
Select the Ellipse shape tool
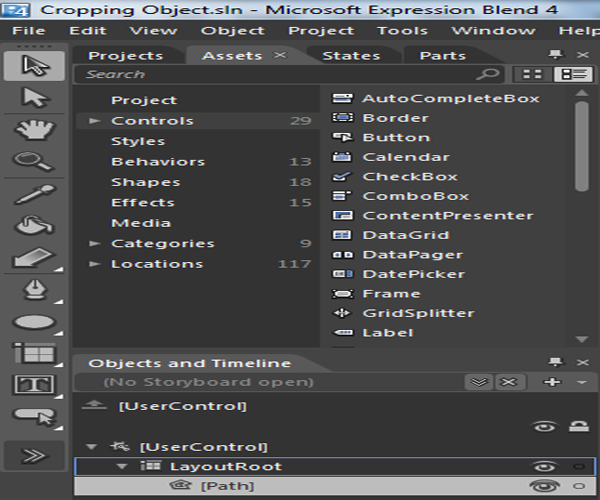pyautogui.click(x=34, y=322)
